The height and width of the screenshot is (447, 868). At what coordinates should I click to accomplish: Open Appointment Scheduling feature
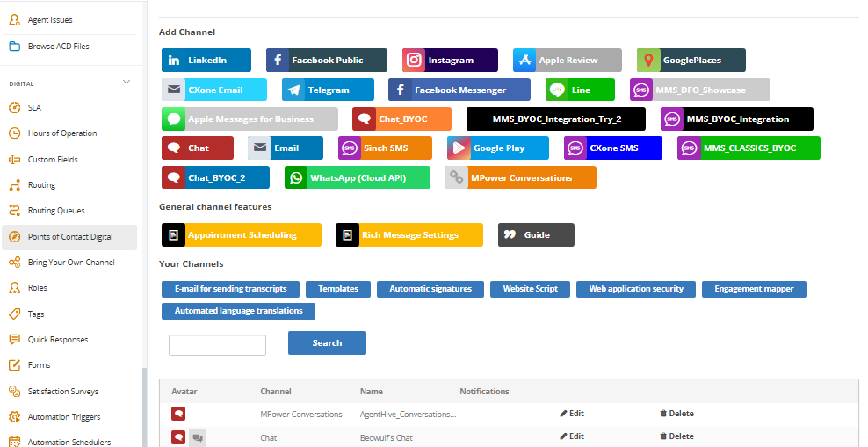click(x=242, y=235)
